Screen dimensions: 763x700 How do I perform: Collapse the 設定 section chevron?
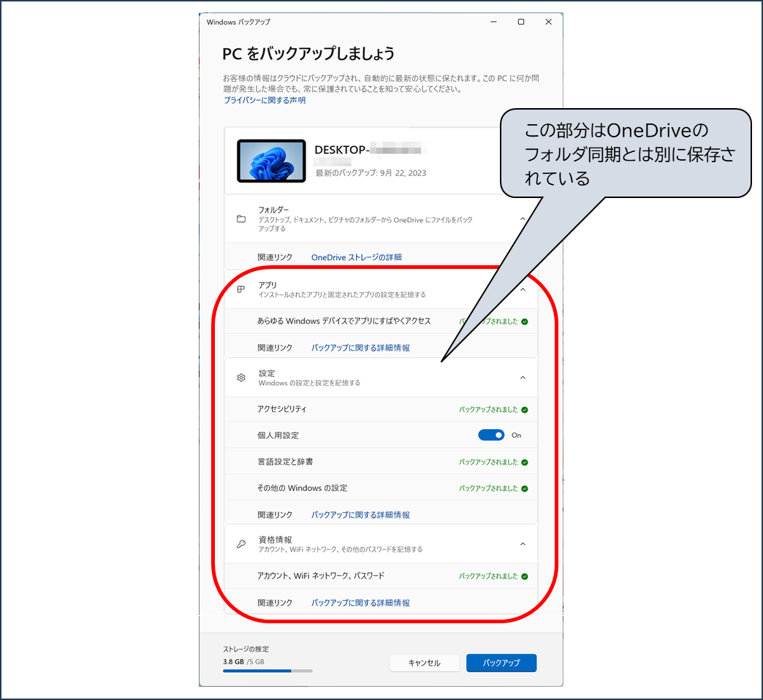(523, 378)
